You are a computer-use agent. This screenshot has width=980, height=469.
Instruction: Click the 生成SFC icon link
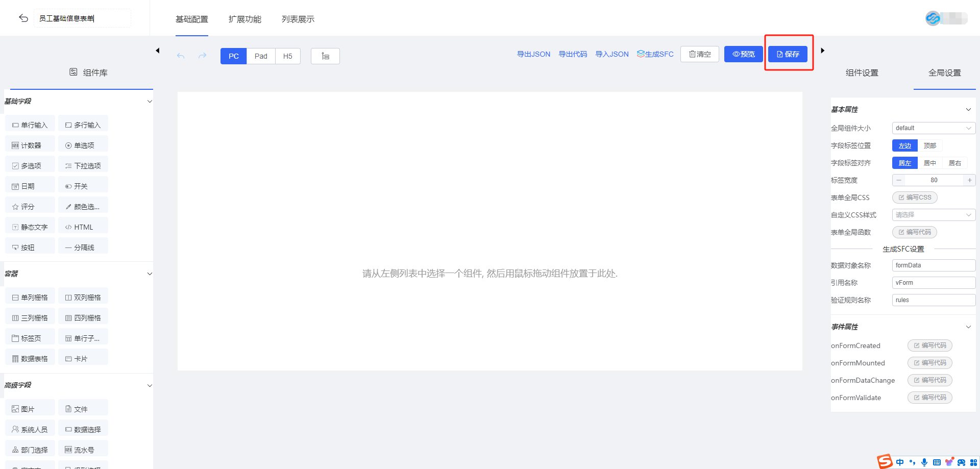click(655, 54)
